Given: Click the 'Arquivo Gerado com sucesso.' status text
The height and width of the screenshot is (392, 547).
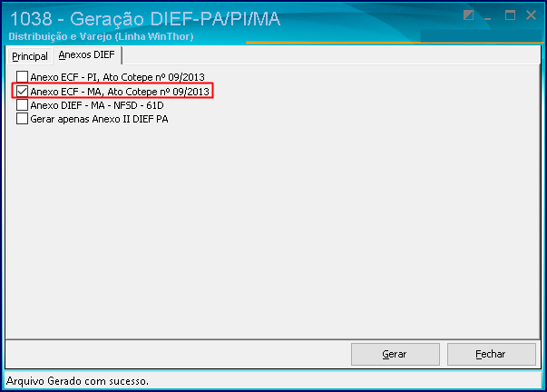Looking at the screenshot, I should 77,381.
